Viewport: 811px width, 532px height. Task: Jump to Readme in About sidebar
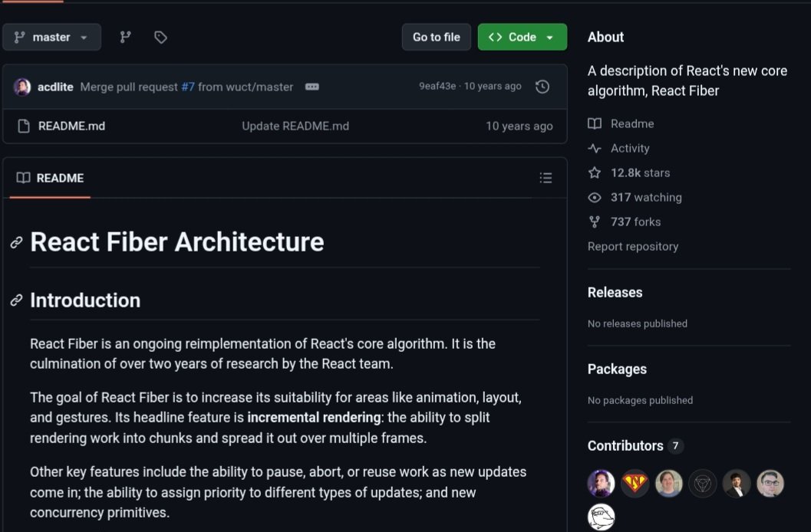point(632,124)
